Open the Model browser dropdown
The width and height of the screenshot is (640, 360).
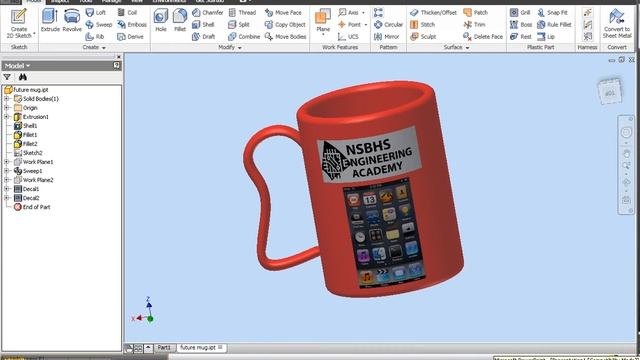(17, 66)
